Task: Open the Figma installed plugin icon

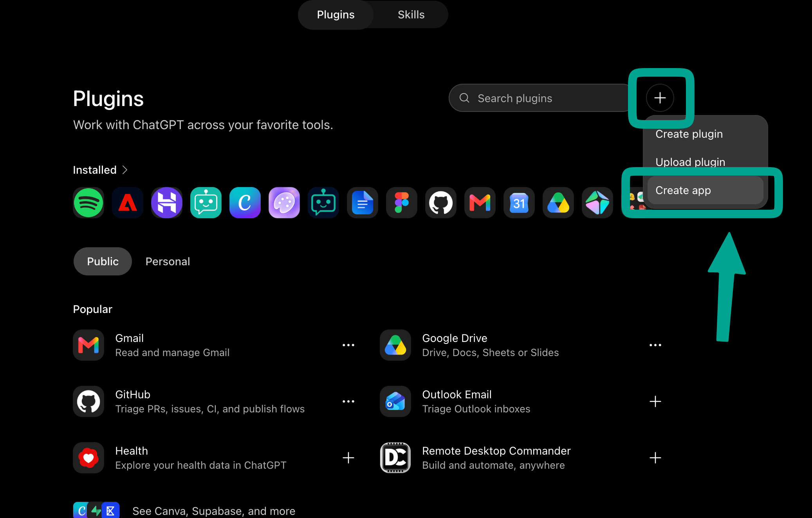Action: tap(402, 203)
